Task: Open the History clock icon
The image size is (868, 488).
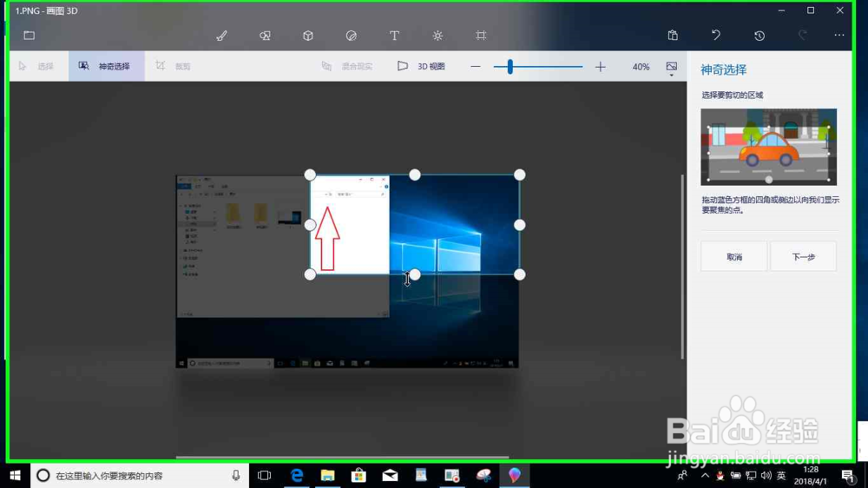Action: pos(759,36)
